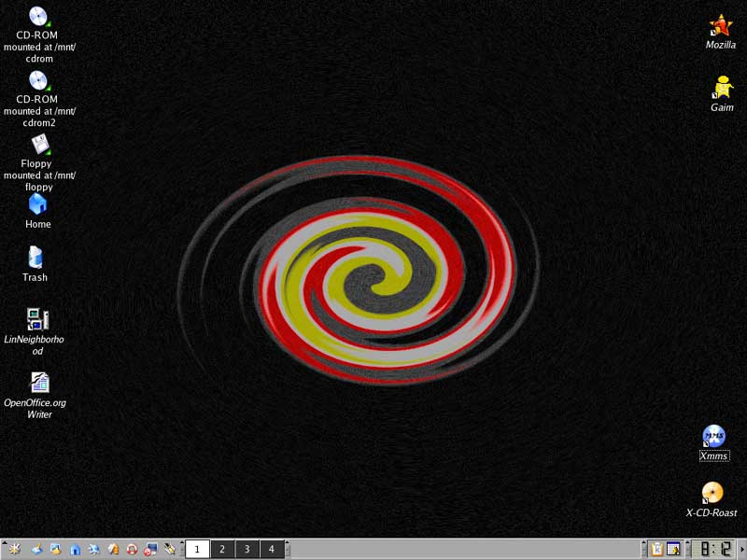Select the Xmms desktop icon
Viewport: 747px width, 560px height.
[713, 437]
